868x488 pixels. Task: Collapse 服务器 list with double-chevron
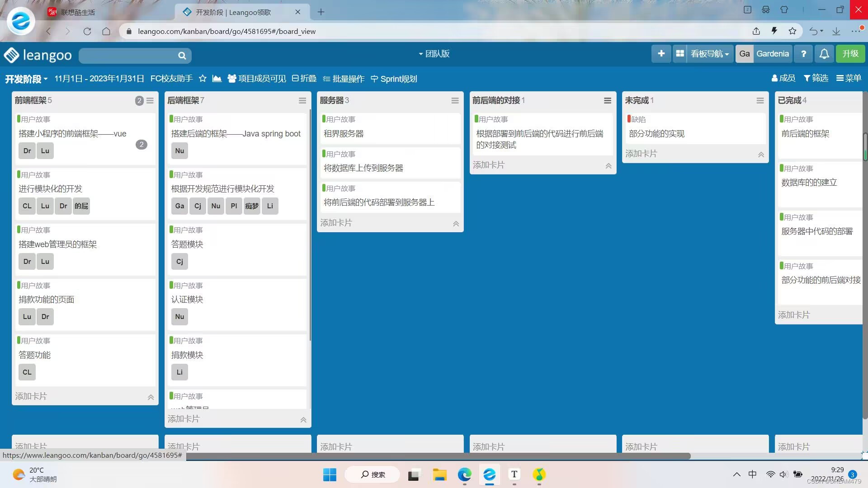click(456, 224)
